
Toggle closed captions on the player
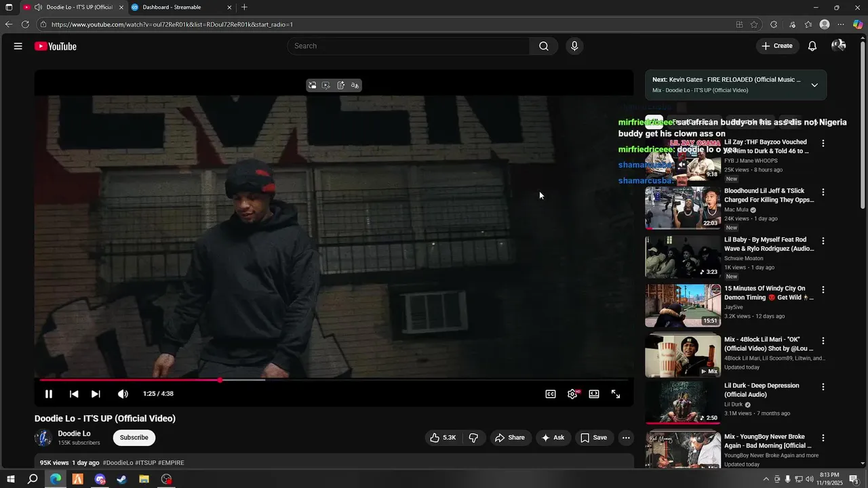[551, 394]
